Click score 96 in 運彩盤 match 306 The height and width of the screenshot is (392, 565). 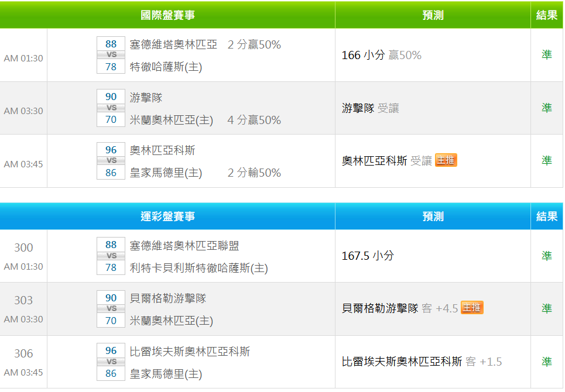[111, 350]
